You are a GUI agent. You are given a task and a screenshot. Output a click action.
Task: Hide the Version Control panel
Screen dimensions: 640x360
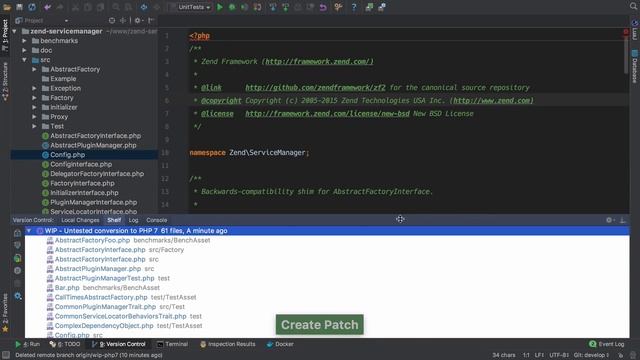(623, 220)
